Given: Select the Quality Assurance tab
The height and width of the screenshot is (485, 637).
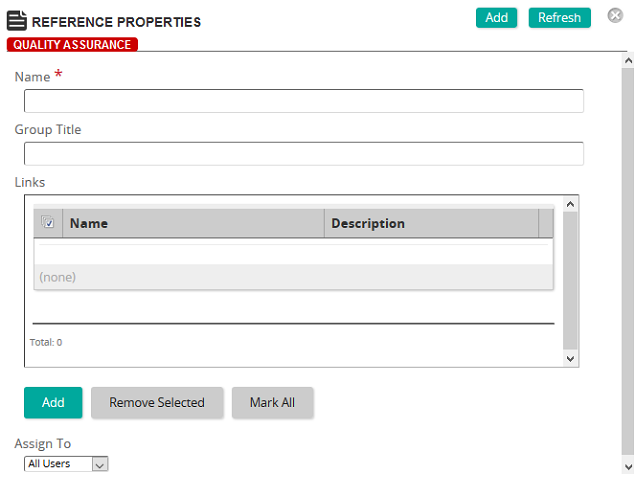Looking at the screenshot, I should coord(72,44).
